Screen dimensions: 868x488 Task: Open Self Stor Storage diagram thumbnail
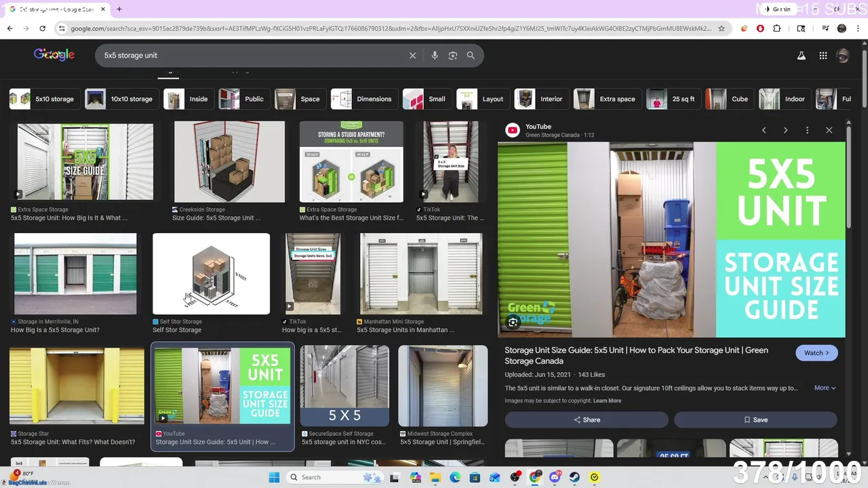point(211,274)
